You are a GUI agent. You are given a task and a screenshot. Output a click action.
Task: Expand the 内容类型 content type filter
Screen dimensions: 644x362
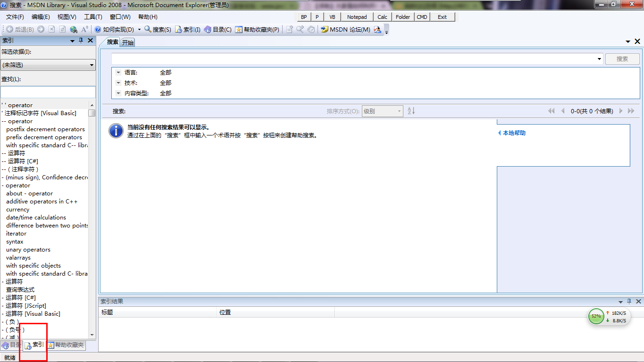(118, 93)
